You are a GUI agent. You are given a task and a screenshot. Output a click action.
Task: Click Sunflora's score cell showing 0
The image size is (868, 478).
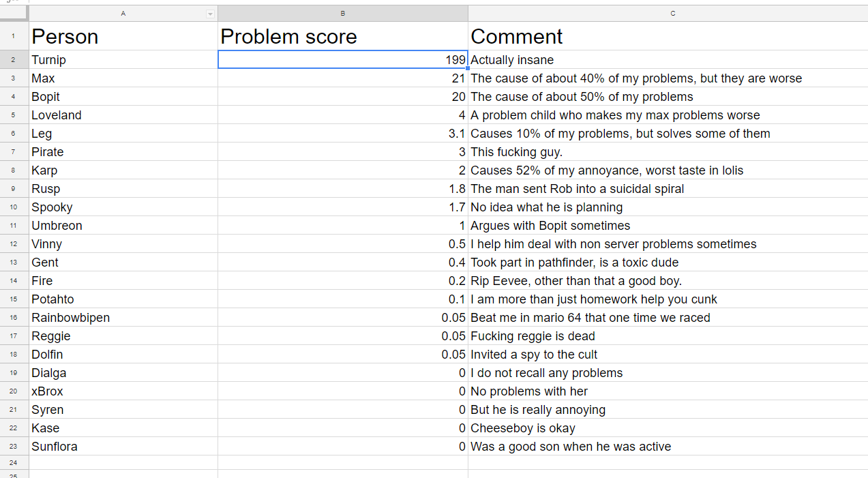[x=343, y=447]
